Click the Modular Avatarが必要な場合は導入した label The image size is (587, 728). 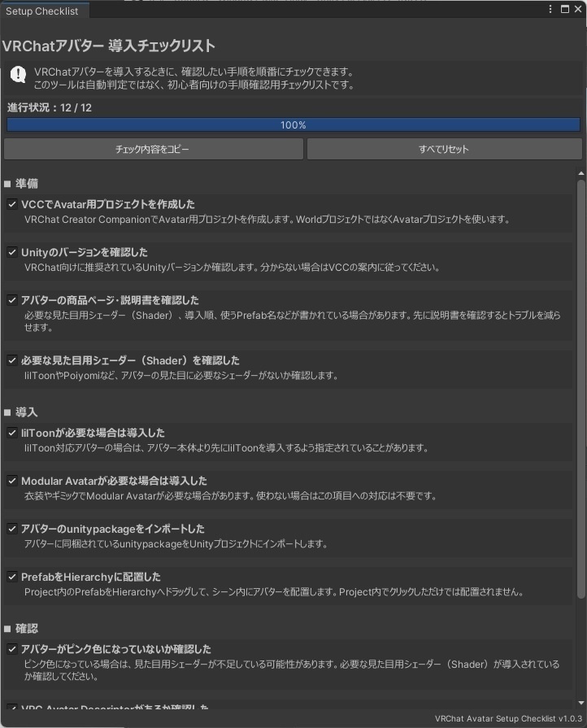point(114,481)
